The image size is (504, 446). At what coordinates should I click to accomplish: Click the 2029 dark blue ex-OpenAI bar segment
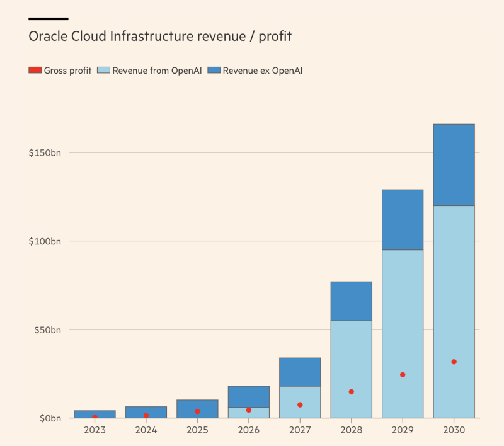click(403, 220)
